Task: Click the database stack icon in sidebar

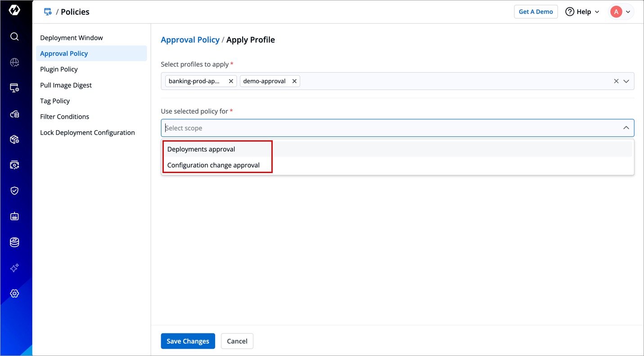Action: point(14,242)
